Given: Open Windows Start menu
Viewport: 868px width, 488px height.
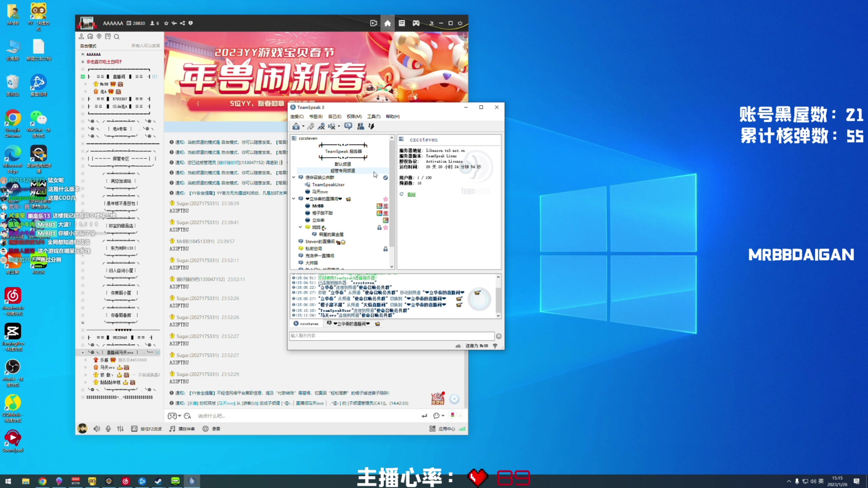Looking at the screenshot, I should [8, 481].
